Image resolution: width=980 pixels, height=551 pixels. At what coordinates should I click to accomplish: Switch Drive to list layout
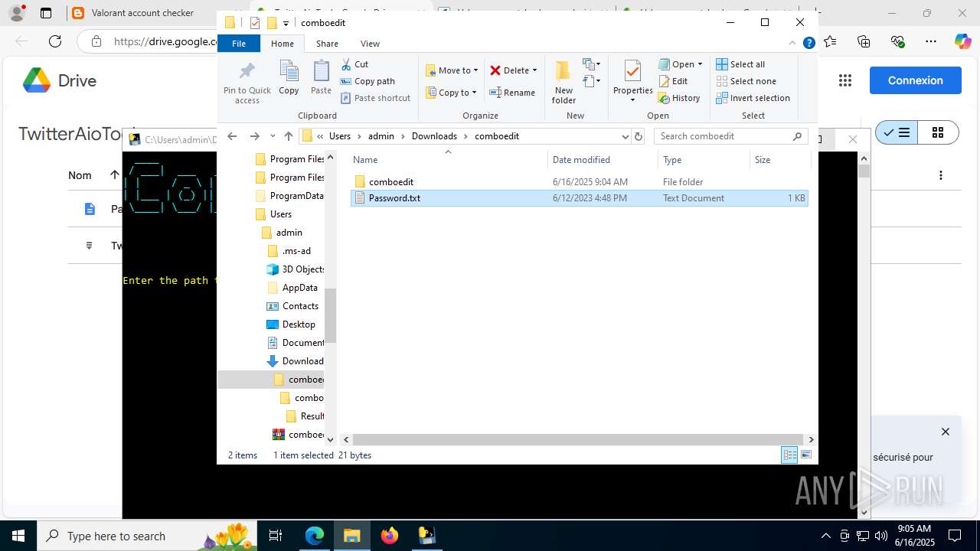point(897,133)
